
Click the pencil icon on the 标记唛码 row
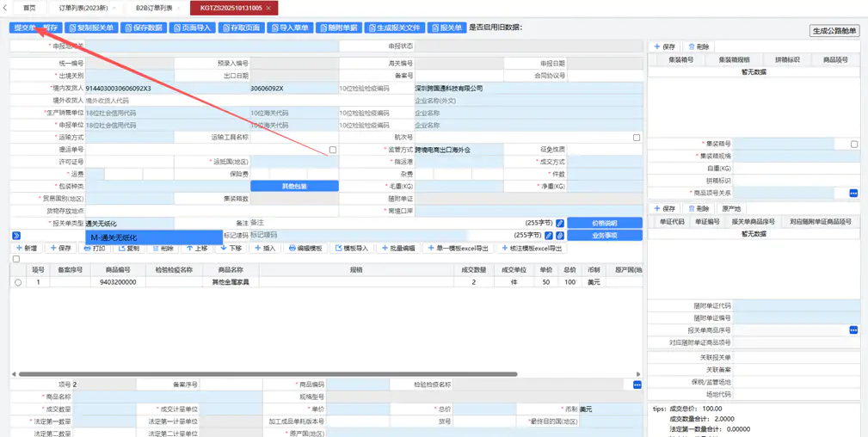(x=549, y=236)
